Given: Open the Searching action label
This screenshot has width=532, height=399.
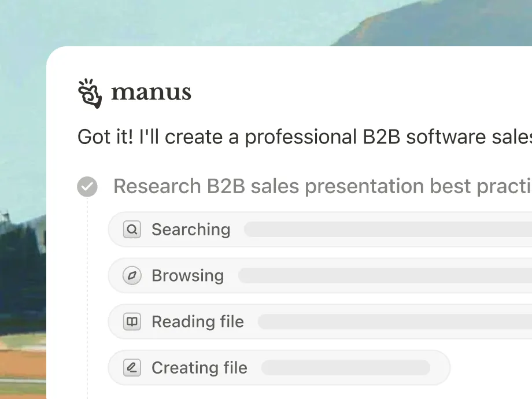Looking at the screenshot, I should [x=191, y=230].
